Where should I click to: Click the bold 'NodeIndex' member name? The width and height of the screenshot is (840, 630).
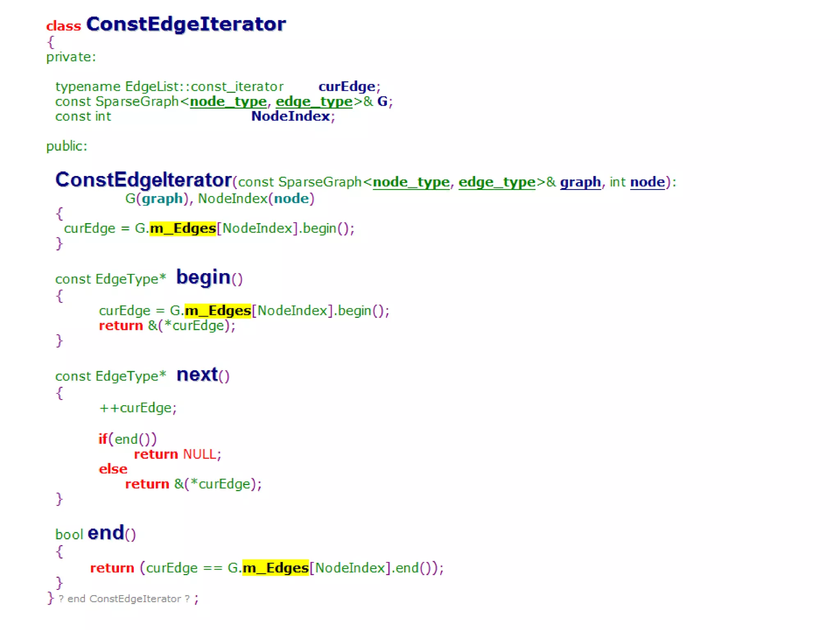[x=290, y=116]
